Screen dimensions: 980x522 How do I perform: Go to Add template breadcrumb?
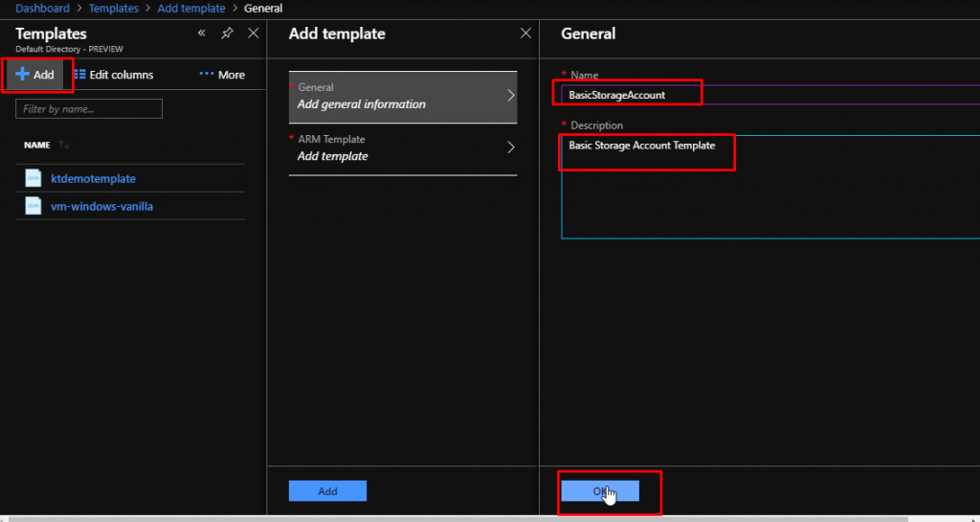click(191, 8)
